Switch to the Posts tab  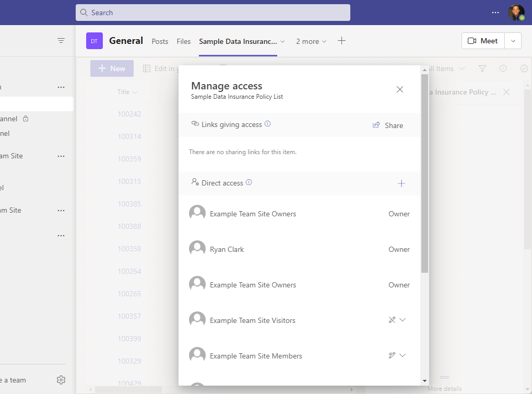160,41
